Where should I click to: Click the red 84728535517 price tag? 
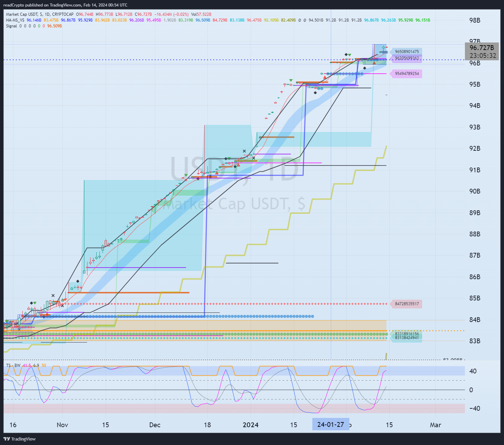pyautogui.click(x=407, y=304)
